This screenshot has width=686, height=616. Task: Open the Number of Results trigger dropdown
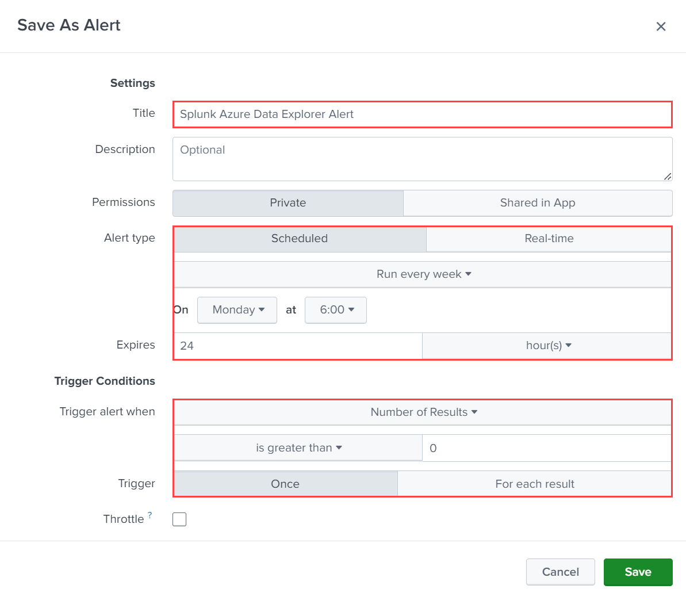click(424, 412)
